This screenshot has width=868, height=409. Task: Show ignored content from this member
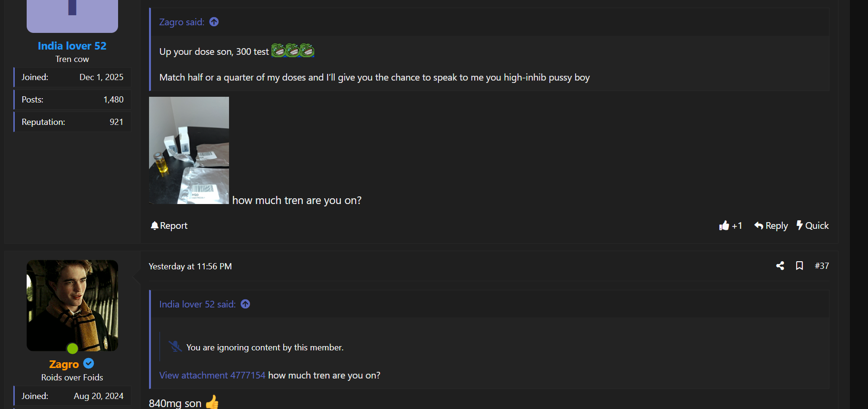pyautogui.click(x=265, y=348)
